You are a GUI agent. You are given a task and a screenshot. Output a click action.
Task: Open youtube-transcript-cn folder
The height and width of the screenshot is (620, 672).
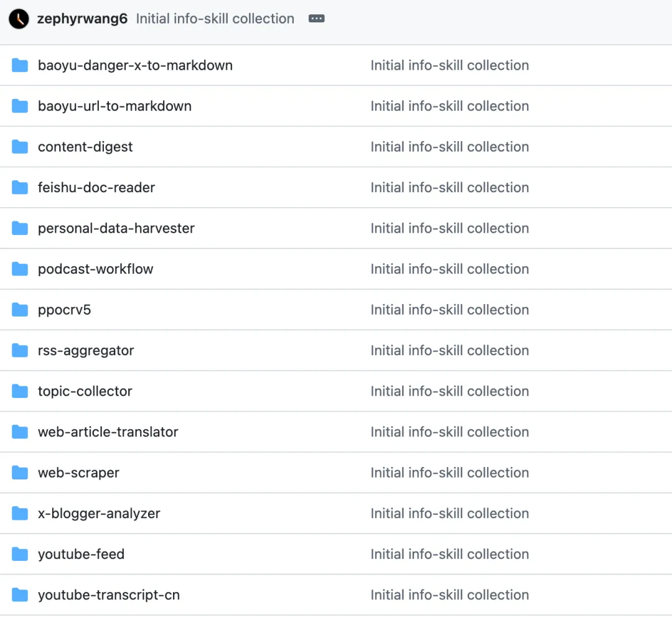(109, 595)
